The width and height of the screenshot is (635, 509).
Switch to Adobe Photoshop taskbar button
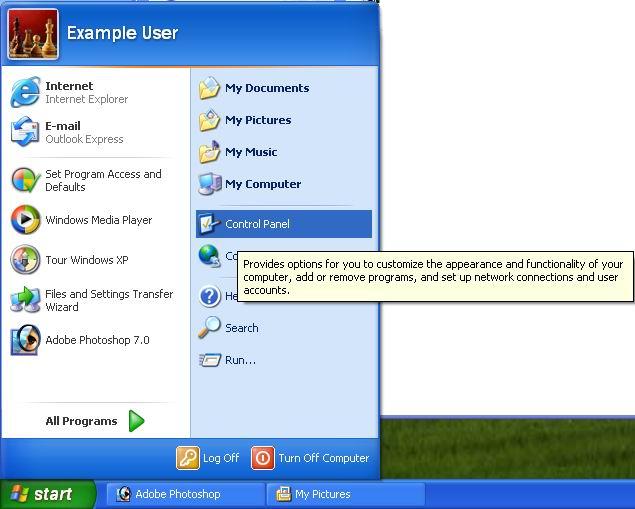pos(185,494)
